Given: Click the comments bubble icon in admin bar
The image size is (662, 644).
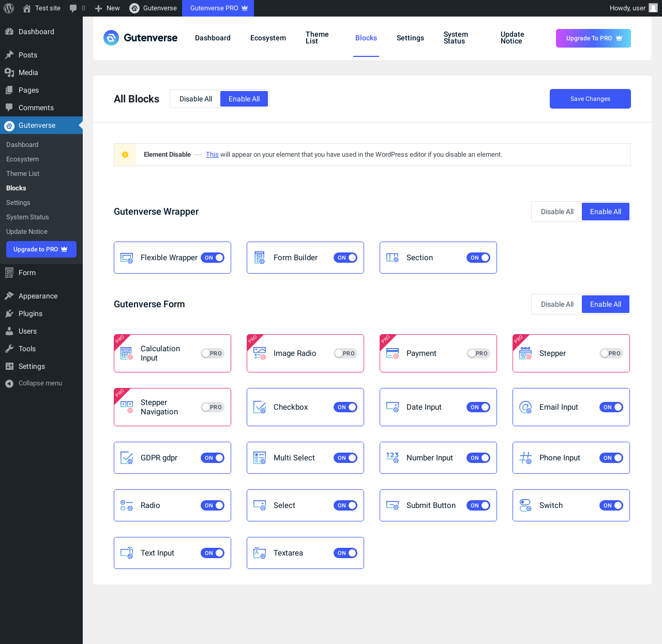Looking at the screenshot, I should pos(73,8).
